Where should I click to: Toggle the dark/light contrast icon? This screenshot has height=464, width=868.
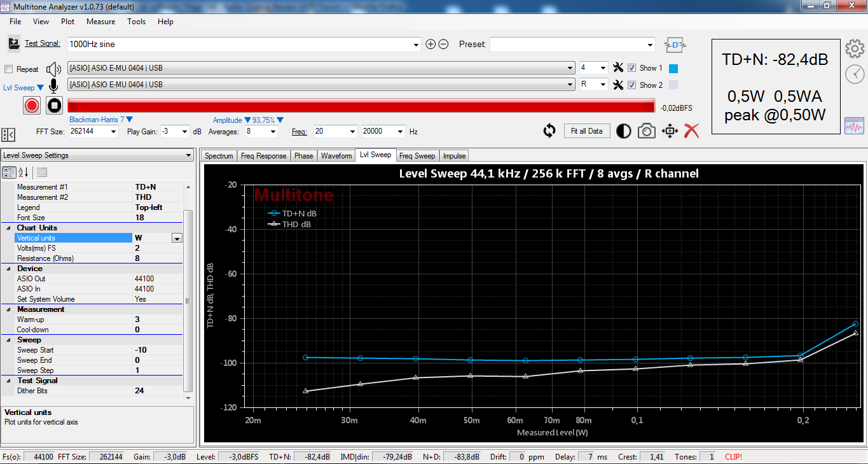point(624,131)
